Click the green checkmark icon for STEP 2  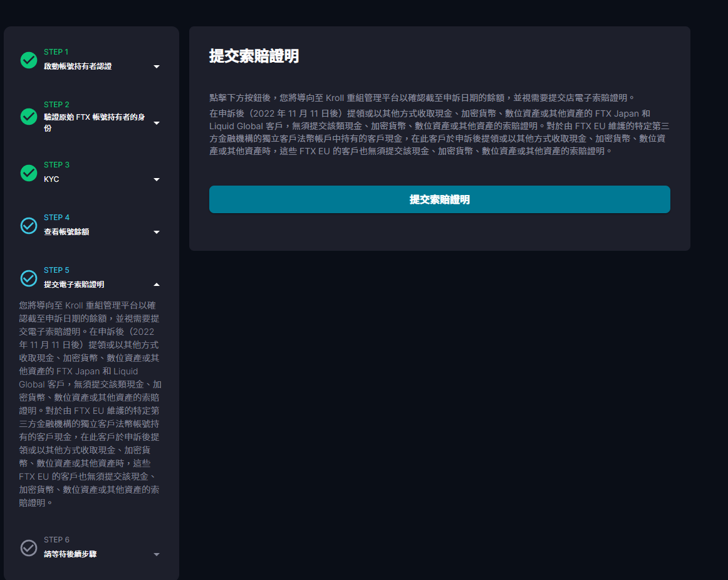[x=29, y=117]
